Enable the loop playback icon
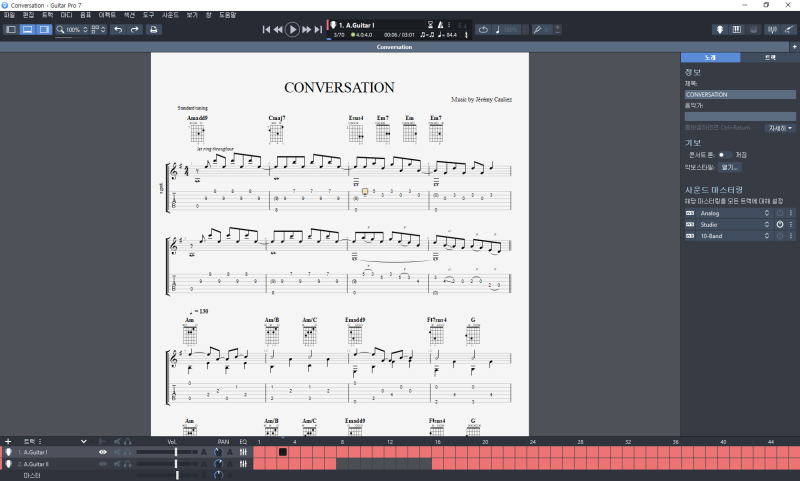 483,30
